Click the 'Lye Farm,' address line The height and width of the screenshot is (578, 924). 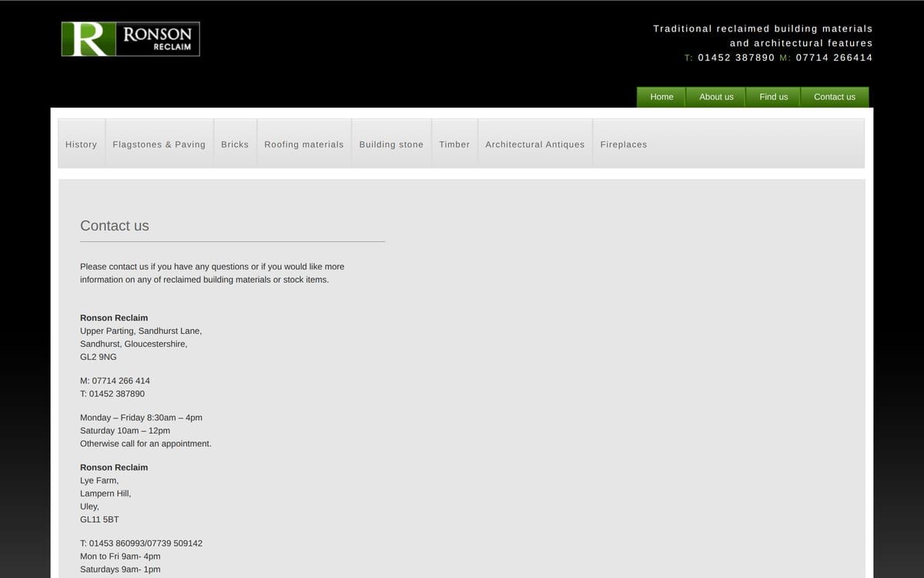99,480
